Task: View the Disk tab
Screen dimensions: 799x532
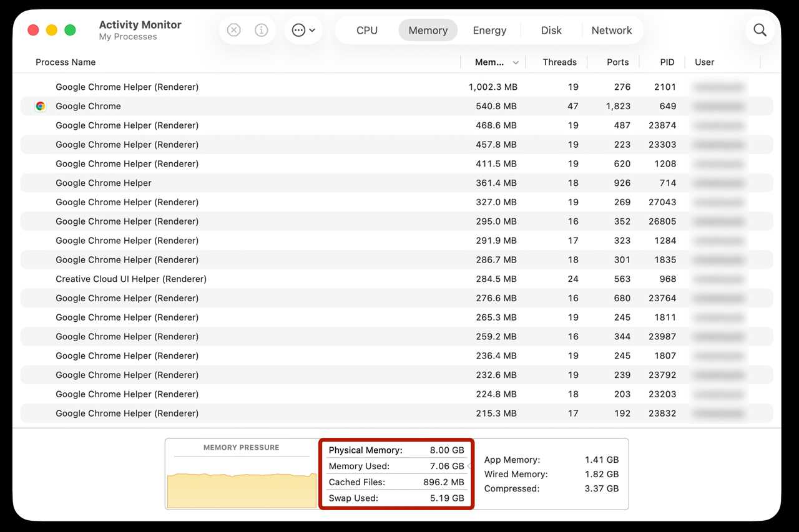Action: pyautogui.click(x=551, y=30)
